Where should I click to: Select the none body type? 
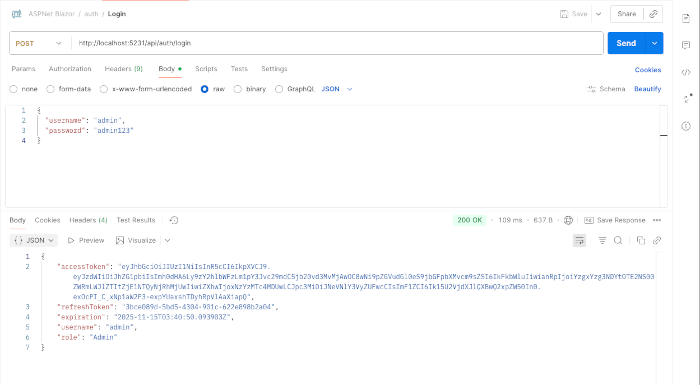point(13,89)
